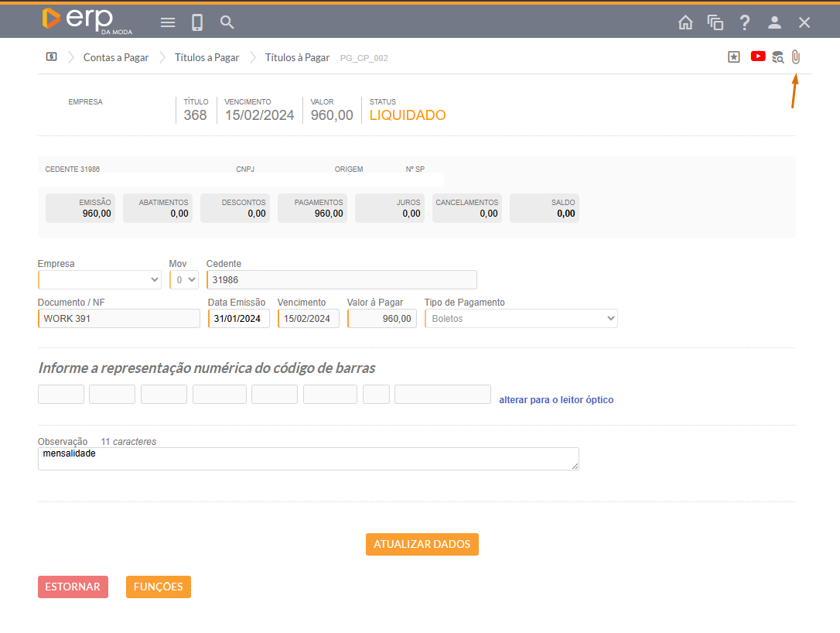Navigate to Contas a Pagar breadcrumb
Screen dimensions: 840x633
tap(116, 57)
